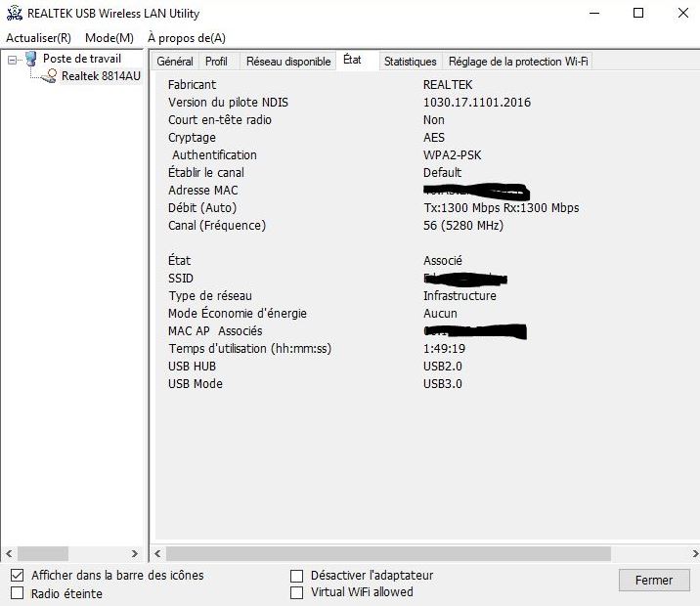The width and height of the screenshot is (700, 606).
Task: Click the MAC AP Associés label
Action: tap(215, 331)
